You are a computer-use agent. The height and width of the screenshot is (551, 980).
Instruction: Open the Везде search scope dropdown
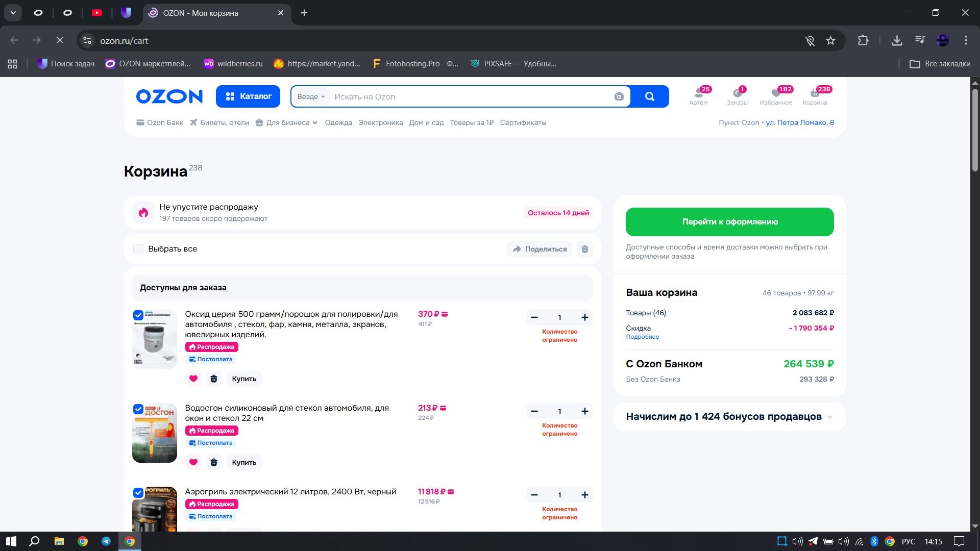[311, 96]
